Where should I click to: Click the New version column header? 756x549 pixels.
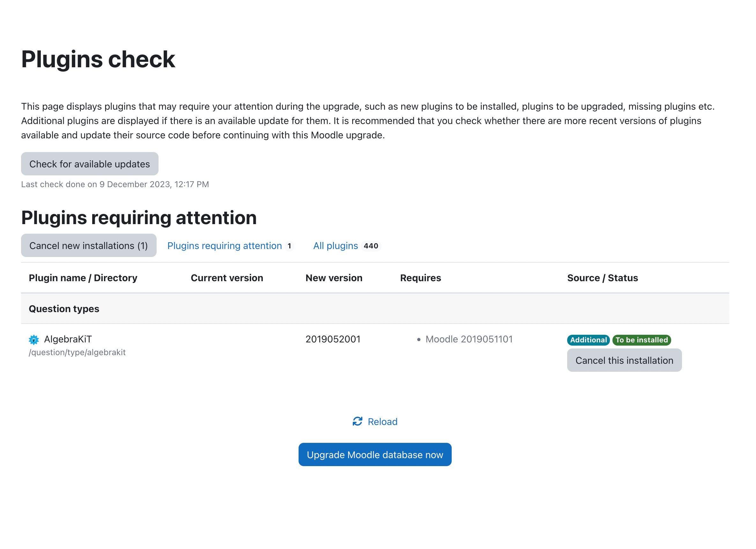pos(334,277)
